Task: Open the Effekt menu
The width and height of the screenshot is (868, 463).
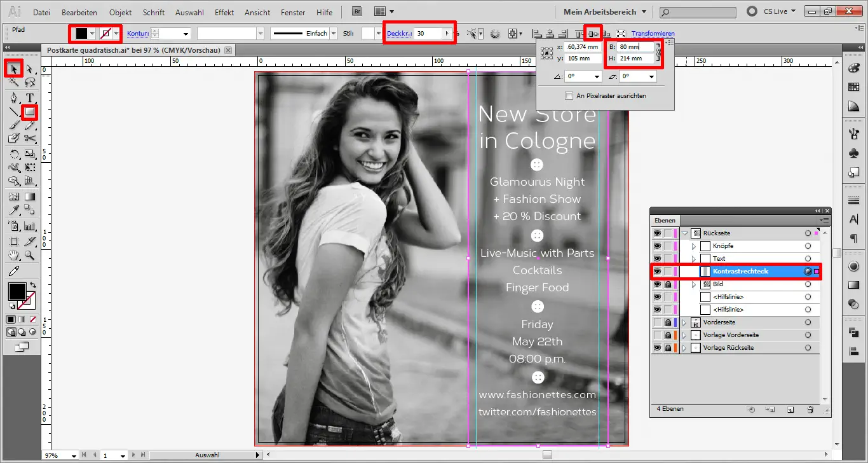Action: pyautogui.click(x=224, y=12)
